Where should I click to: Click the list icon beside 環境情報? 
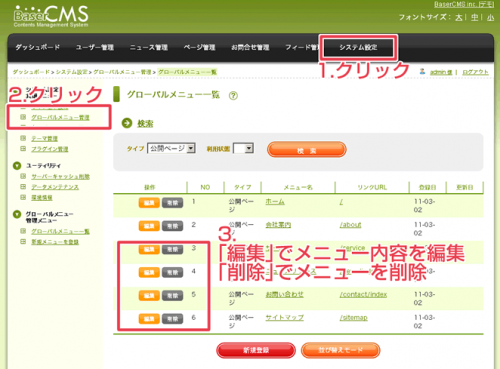23,197
